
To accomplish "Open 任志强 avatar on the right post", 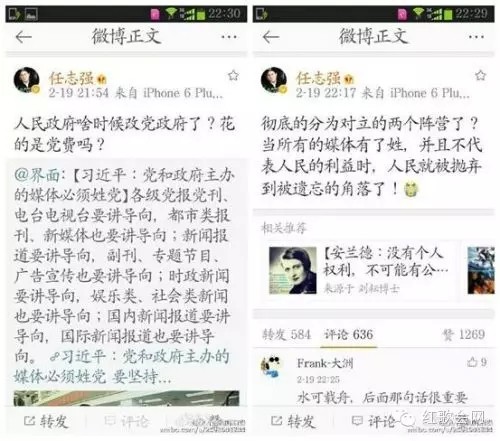I will point(274,80).
